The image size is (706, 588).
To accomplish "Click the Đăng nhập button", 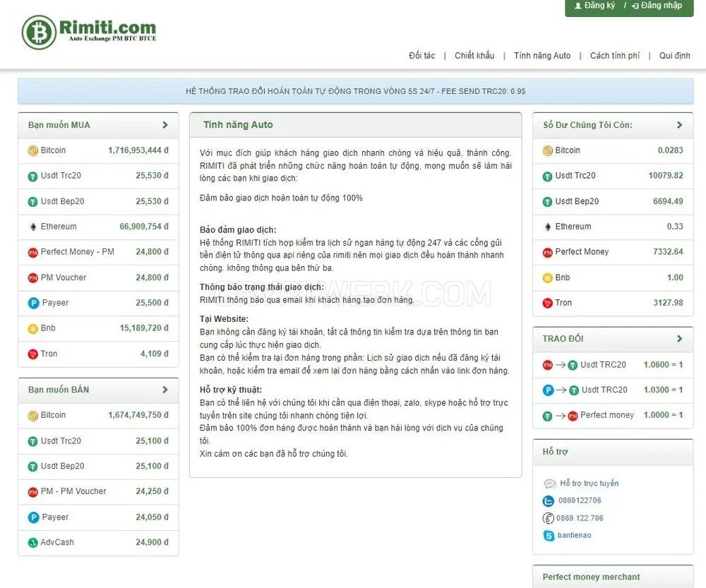I will [657, 6].
